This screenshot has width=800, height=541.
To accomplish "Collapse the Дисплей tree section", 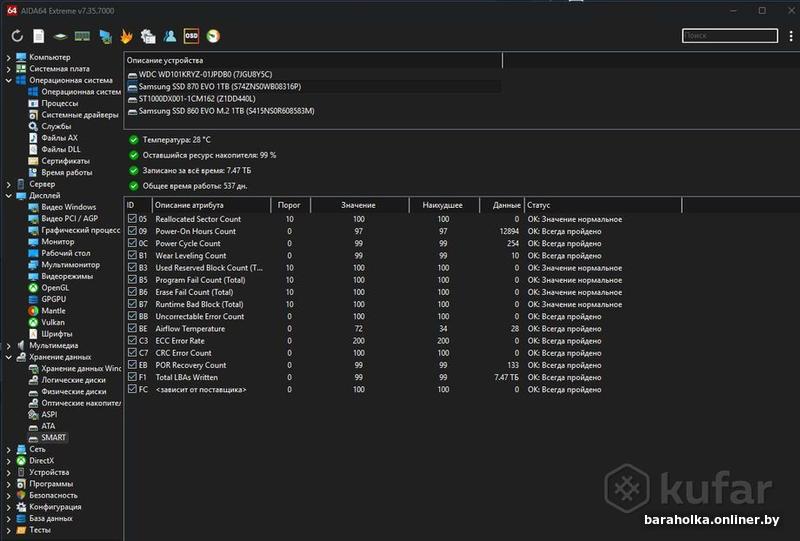I will click(x=8, y=196).
